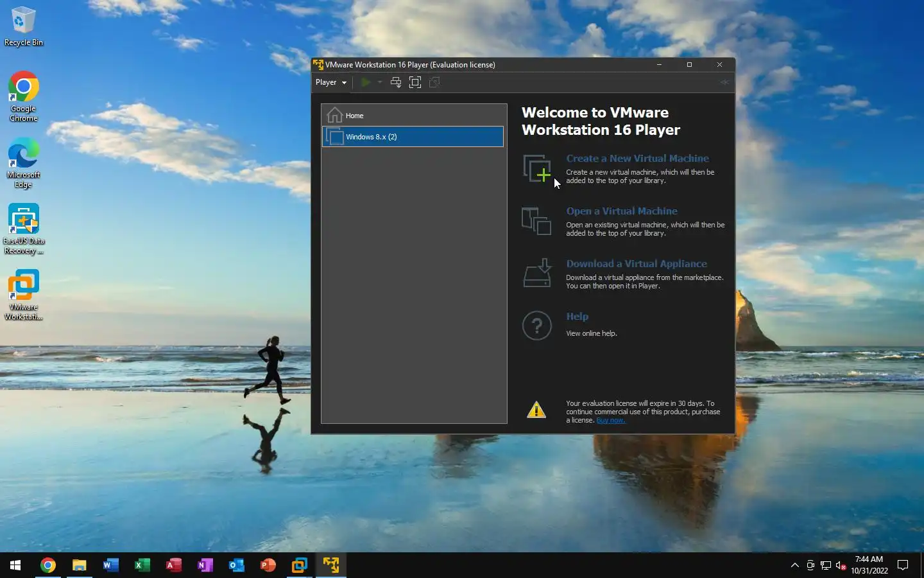Screen dimensions: 924x578
Task: Click Open a Virtual Machine link
Action: [621, 211]
